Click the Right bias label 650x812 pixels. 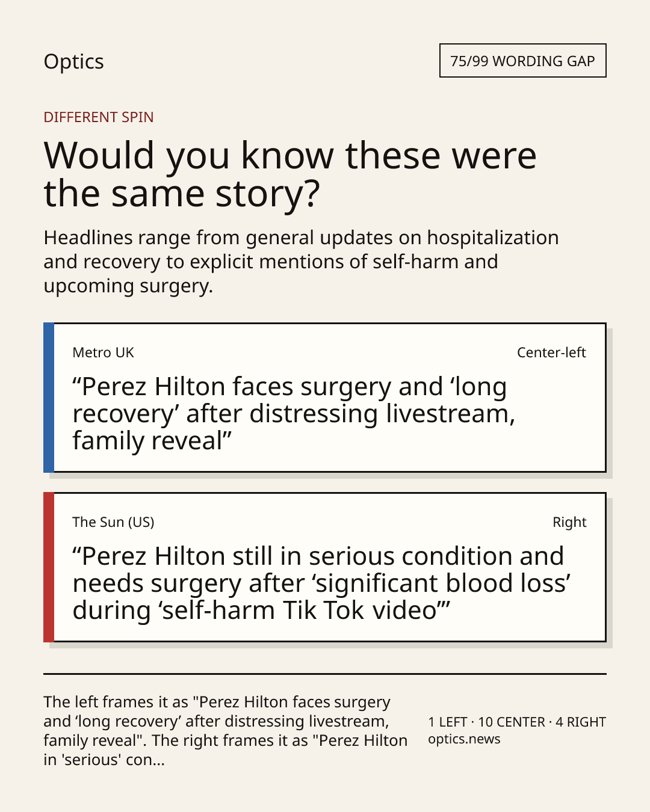click(569, 522)
